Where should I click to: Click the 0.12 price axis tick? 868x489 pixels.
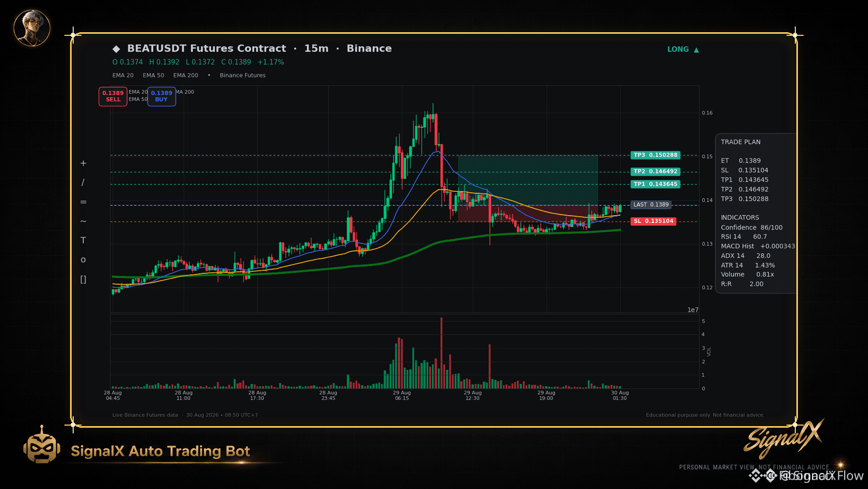coord(707,287)
